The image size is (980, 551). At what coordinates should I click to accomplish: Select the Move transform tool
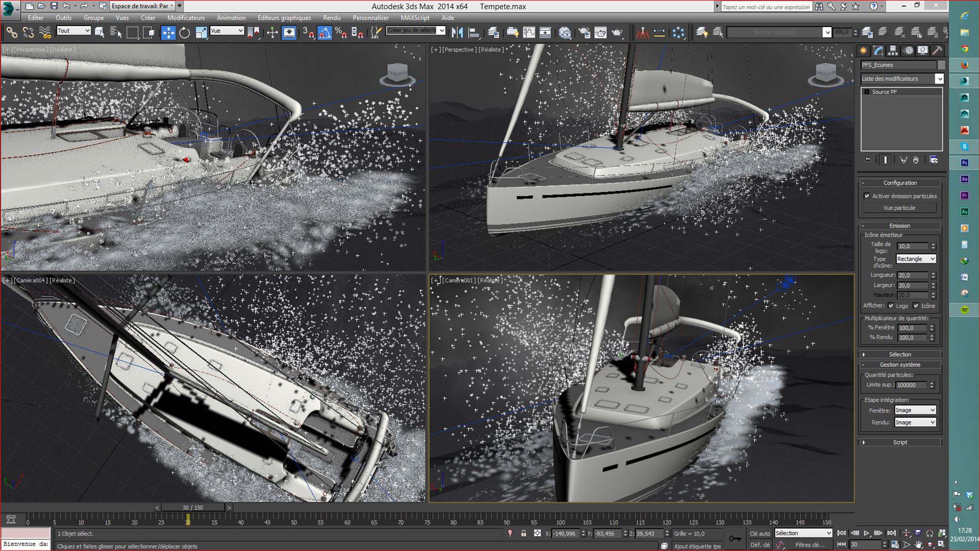[168, 33]
